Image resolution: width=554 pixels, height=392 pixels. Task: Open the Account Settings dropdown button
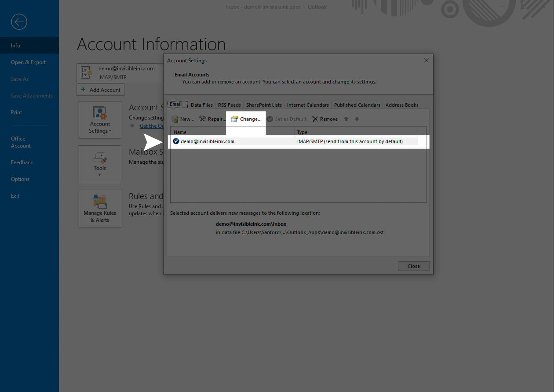point(100,120)
